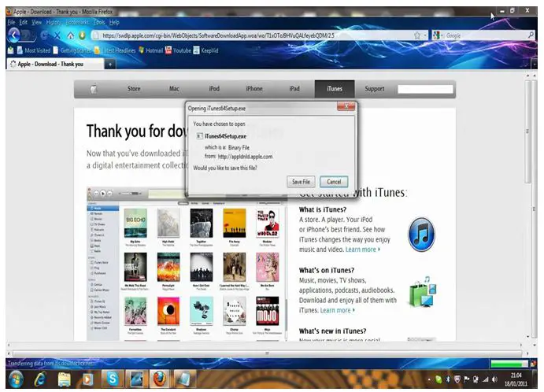Image resolution: width=544 pixels, height=392 pixels.
Task: Open the Latest Headlines feed bookmark
Action: [x=114, y=50]
